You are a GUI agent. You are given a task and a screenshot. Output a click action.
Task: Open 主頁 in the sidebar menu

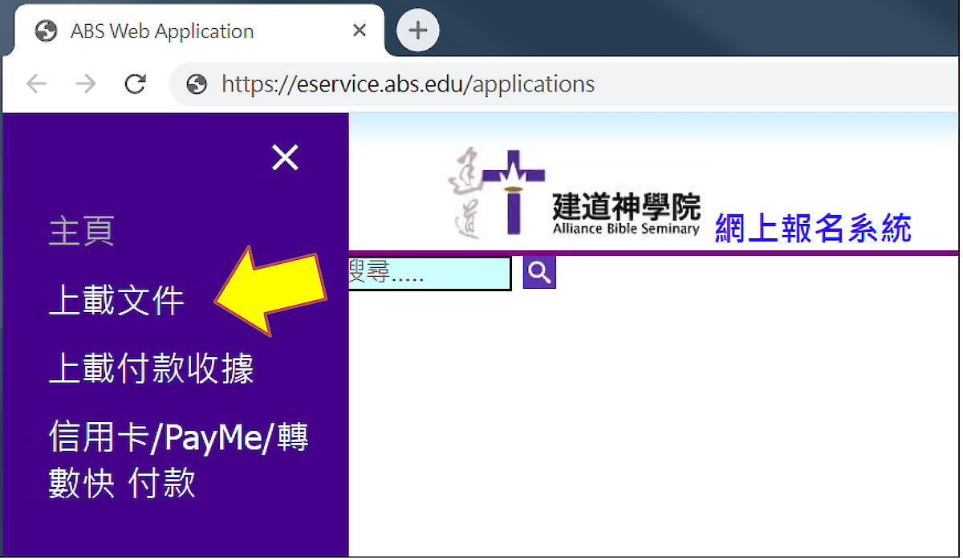(x=81, y=231)
